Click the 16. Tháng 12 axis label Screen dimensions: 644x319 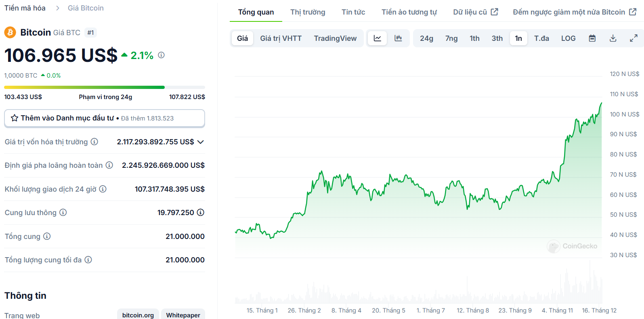click(599, 311)
